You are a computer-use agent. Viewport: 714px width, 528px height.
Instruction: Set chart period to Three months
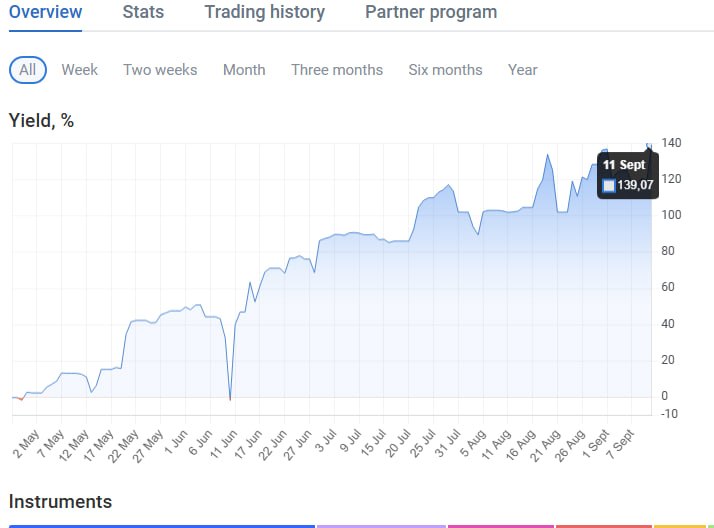(x=337, y=70)
